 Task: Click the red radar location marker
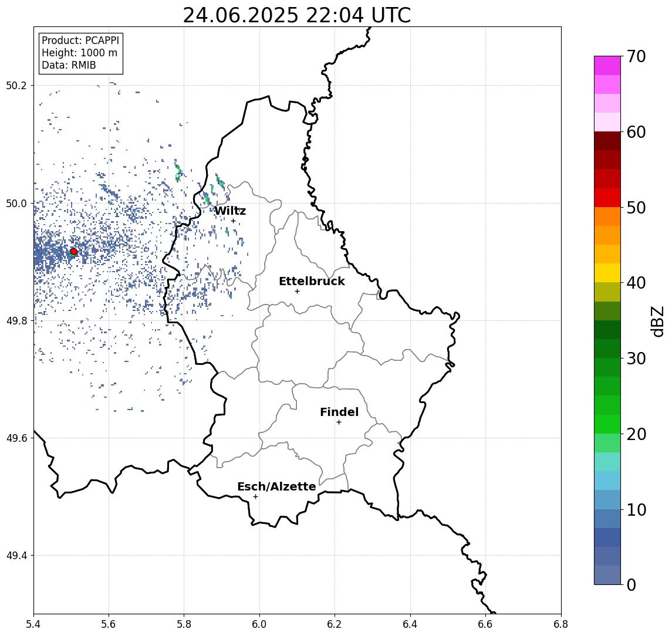tap(74, 252)
